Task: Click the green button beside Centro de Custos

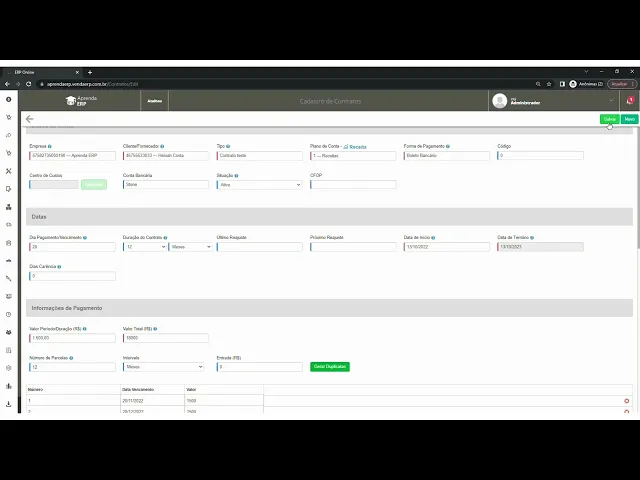Action: tap(94, 184)
